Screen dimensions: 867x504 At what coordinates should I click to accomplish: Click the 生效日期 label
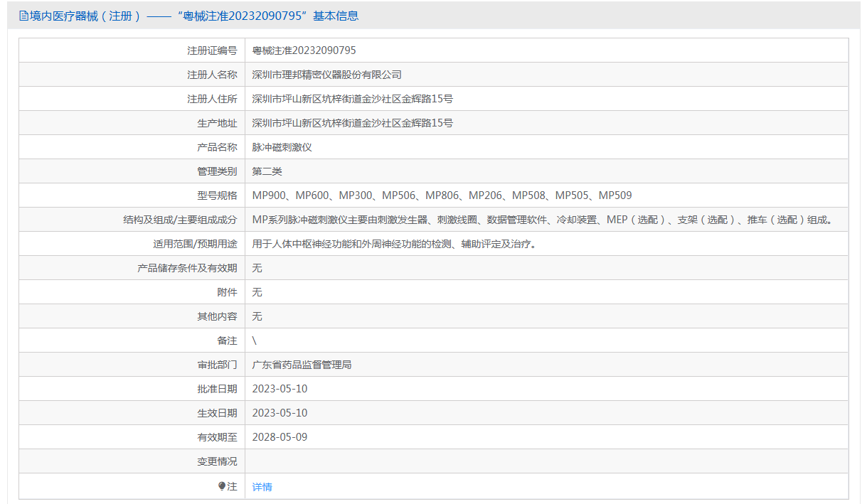pyautogui.click(x=217, y=413)
